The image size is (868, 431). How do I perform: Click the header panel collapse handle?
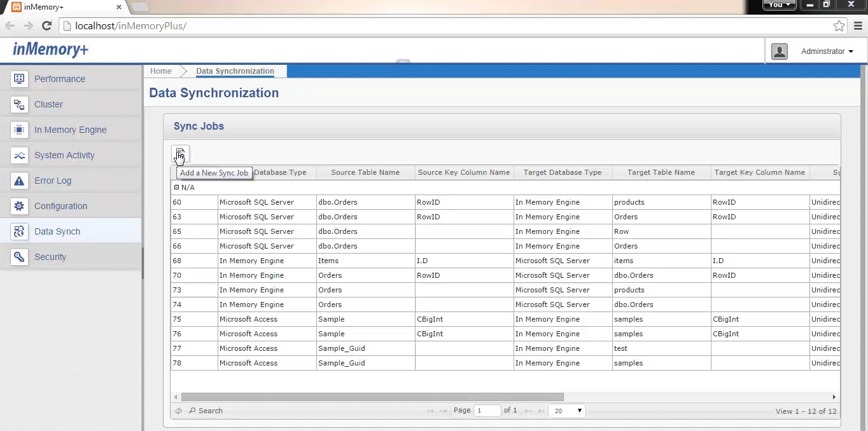403,62
